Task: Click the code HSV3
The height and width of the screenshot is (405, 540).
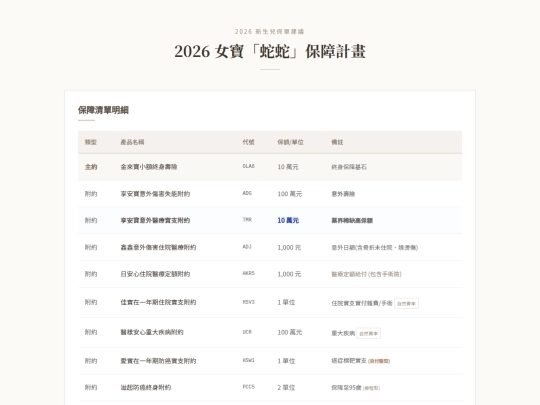Action: click(248, 302)
